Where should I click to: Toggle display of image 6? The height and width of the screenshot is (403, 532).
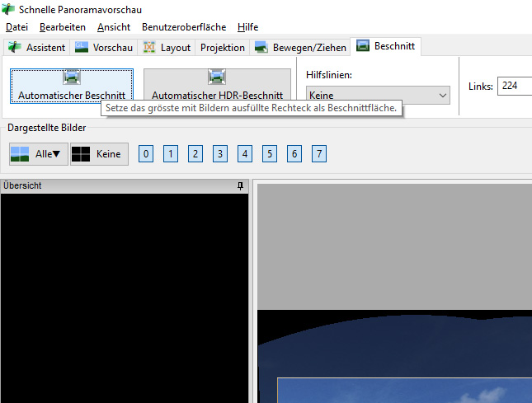tap(294, 154)
